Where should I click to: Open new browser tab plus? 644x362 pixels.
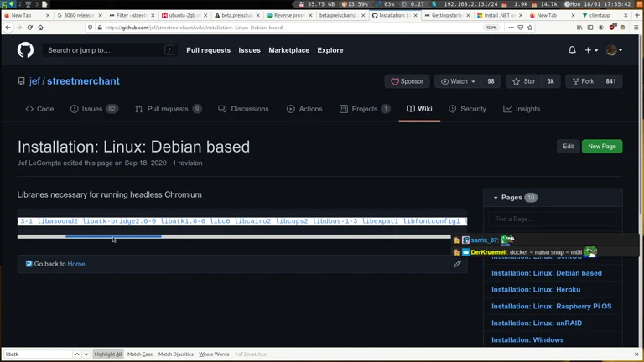pyautogui.click(x=637, y=15)
